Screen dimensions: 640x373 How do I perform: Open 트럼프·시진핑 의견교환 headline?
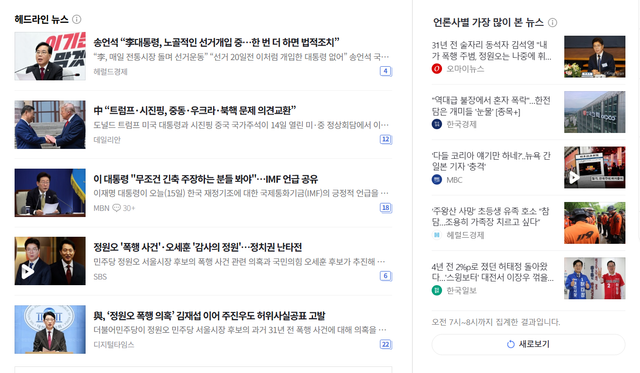point(195,110)
